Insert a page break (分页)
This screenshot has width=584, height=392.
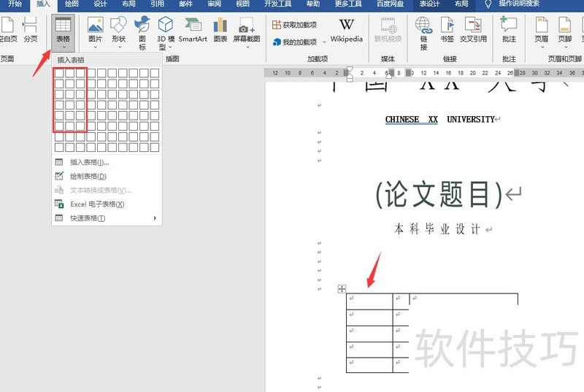pyautogui.click(x=30, y=30)
